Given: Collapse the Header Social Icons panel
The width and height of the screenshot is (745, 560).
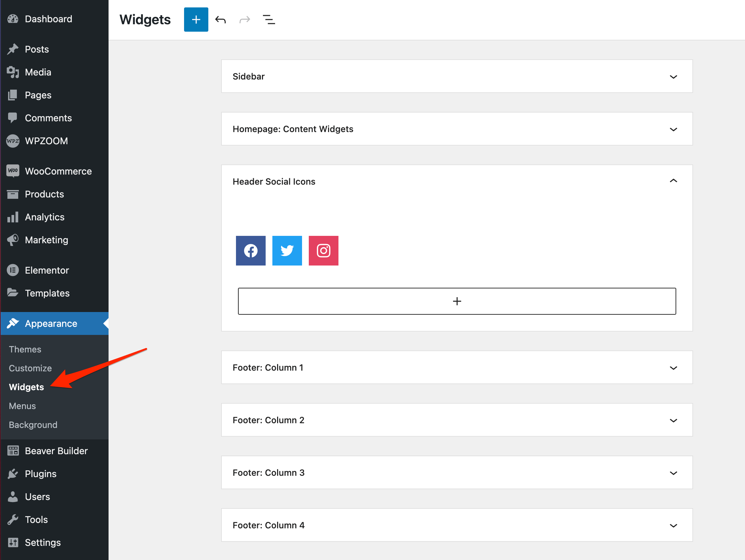Looking at the screenshot, I should click(x=673, y=181).
